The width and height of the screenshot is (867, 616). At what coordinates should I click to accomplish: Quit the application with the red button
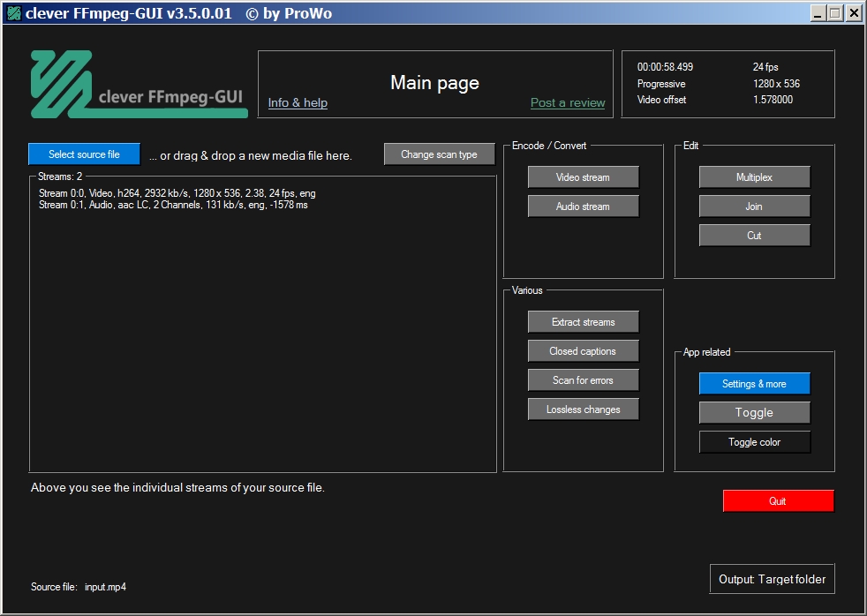pos(778,501)
